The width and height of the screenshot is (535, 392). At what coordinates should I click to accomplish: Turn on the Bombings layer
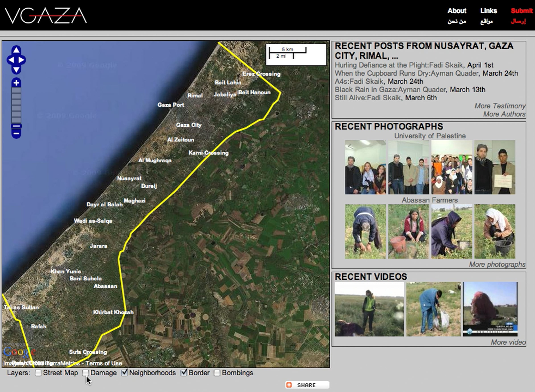pos(217,373)
